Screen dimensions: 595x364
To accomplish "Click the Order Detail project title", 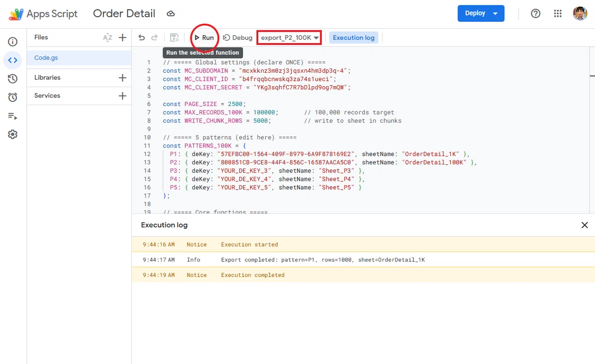I will tap(124, 14).
